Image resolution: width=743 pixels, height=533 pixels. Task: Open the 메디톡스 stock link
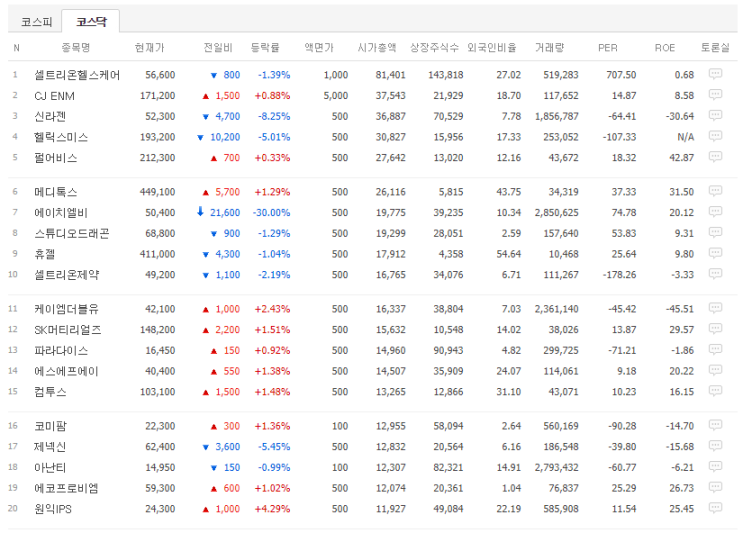55,192
